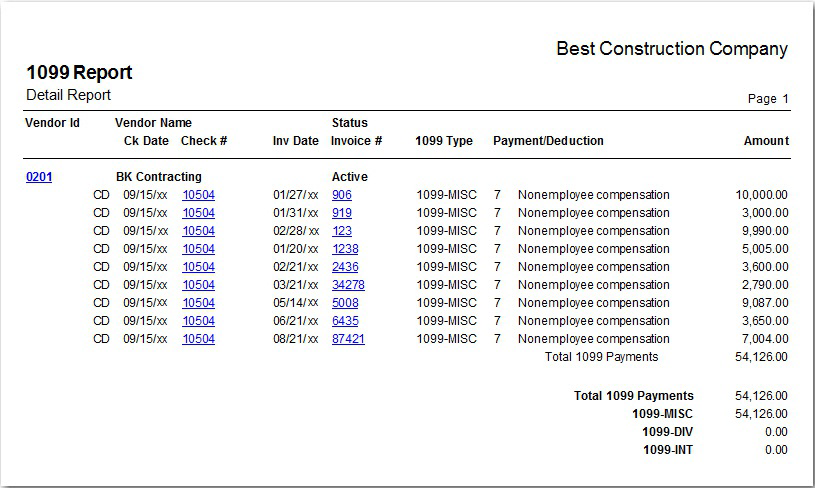815x488 pixels.
Task: Open check 10504 on the invoice 34278 row
Action: [x=199, y=285]
